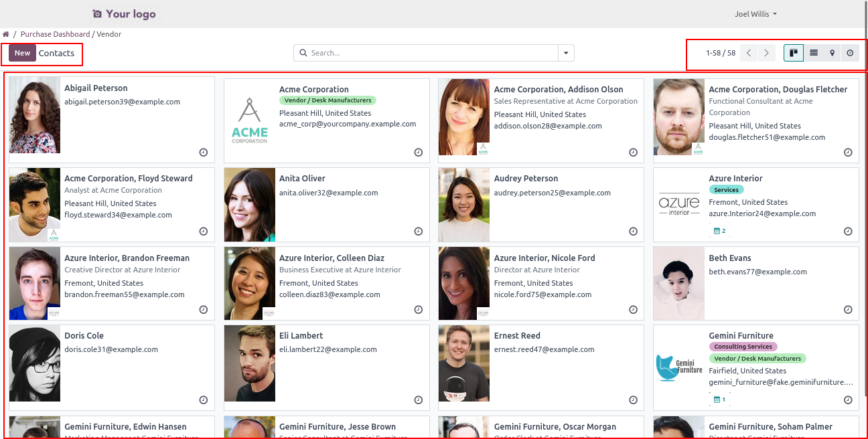Image resolution: width=868 pixels, height=439 pixels.
Task: Open activity clock on Abigail Peterson card
Action: point(204,153)
